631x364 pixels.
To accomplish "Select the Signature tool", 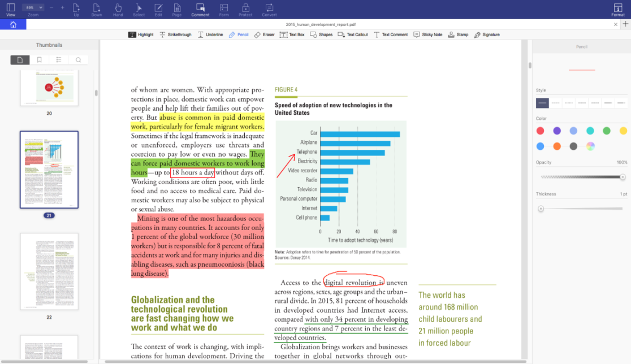I will tap(487, 34).
